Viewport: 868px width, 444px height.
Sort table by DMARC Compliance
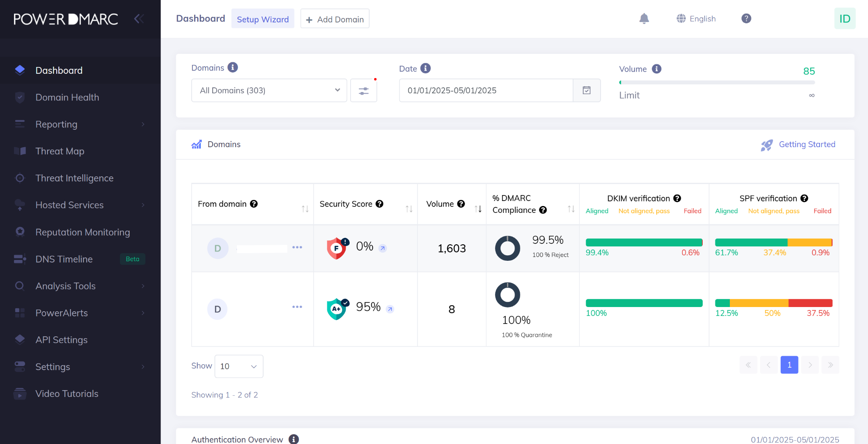point(571,209)
